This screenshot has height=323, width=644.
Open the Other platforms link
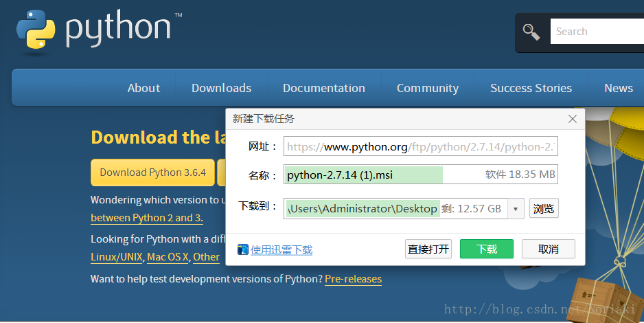206,257
